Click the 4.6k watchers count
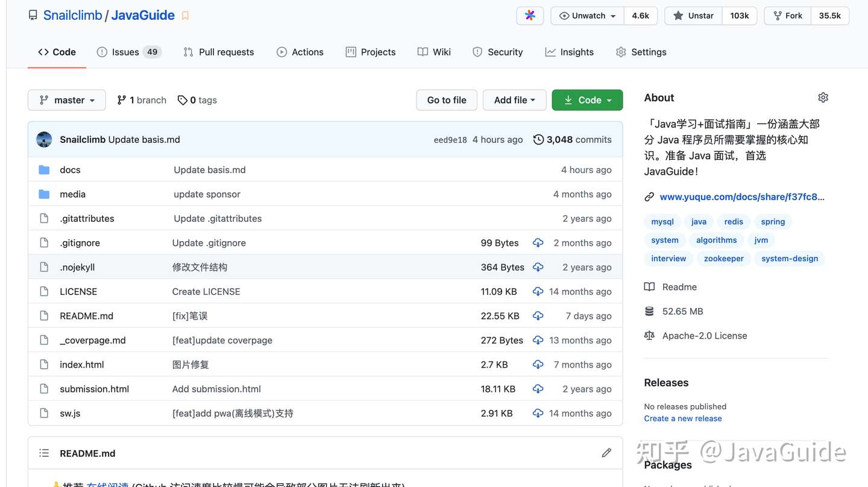Screen dimensions: 868x487 640,16
